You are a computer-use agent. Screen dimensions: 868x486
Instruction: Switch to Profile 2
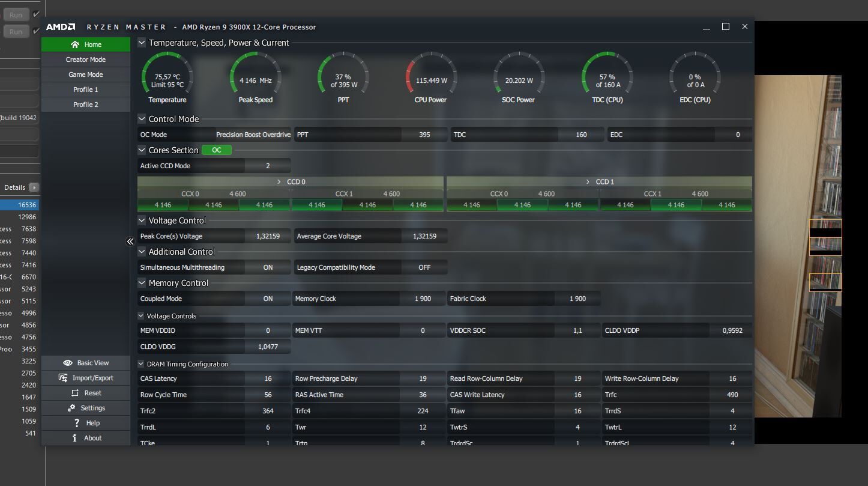(85, 105)
